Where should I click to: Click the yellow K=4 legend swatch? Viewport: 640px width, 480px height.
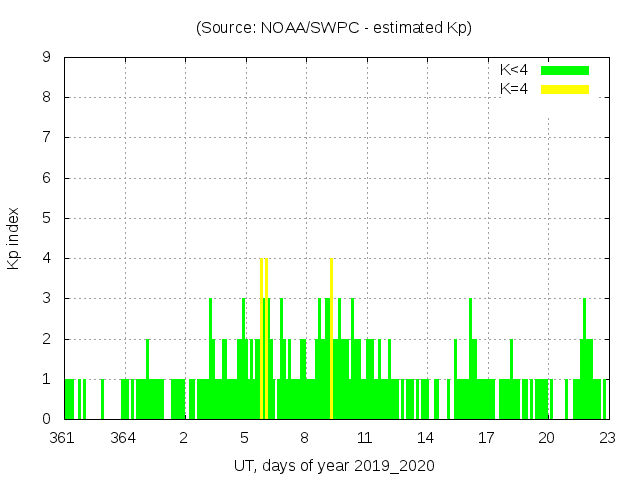tap(565, 89)
